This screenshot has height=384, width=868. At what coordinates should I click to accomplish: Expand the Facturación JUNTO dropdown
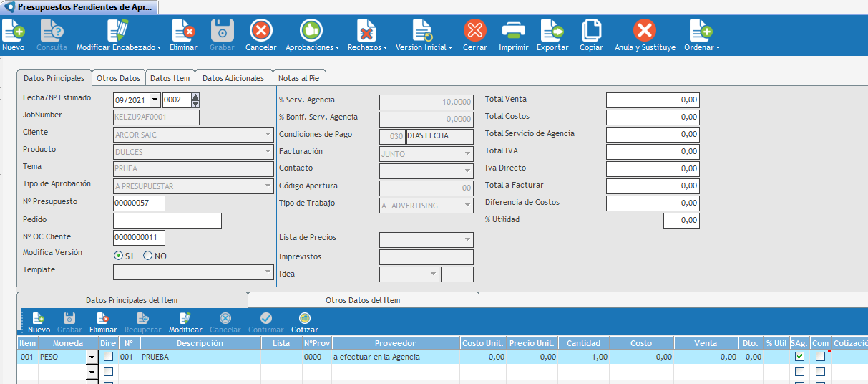(x=468, y=154)
